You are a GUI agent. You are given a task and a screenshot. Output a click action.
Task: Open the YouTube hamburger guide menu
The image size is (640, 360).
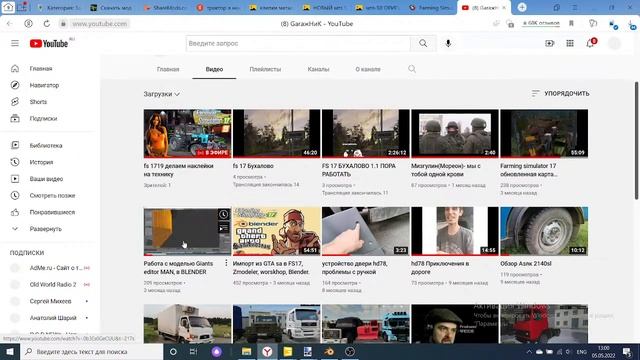tap(15, 43)
